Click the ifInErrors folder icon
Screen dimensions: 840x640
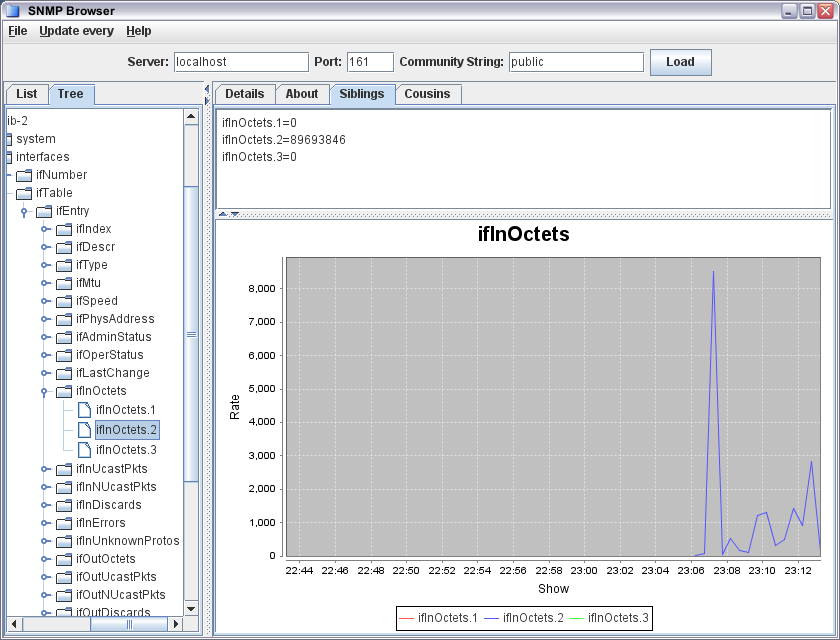(64, 523)
